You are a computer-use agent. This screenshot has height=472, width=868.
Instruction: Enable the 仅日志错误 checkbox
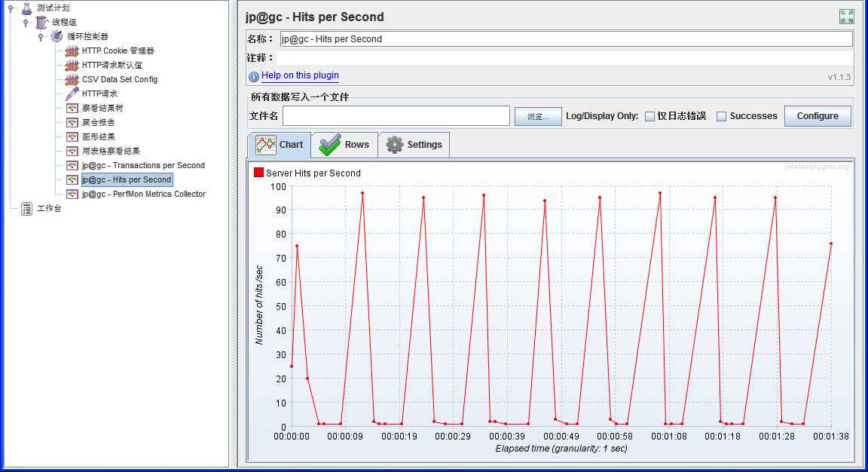649,116
